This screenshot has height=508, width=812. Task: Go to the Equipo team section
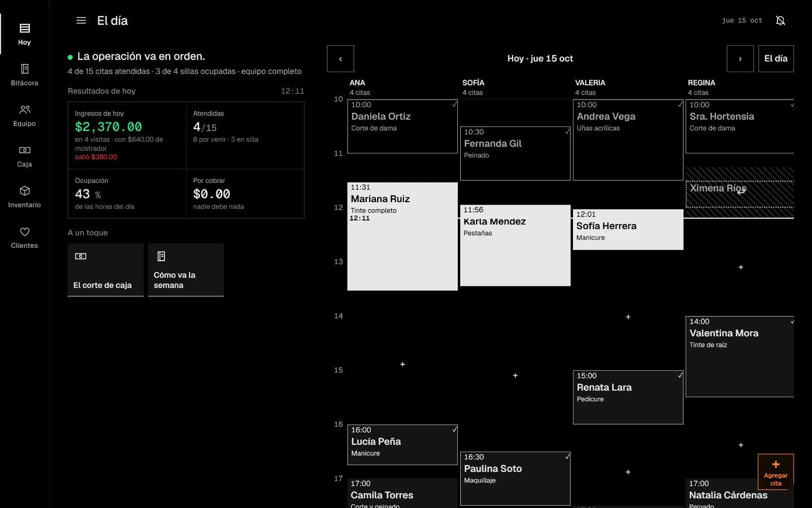[24, 115]
